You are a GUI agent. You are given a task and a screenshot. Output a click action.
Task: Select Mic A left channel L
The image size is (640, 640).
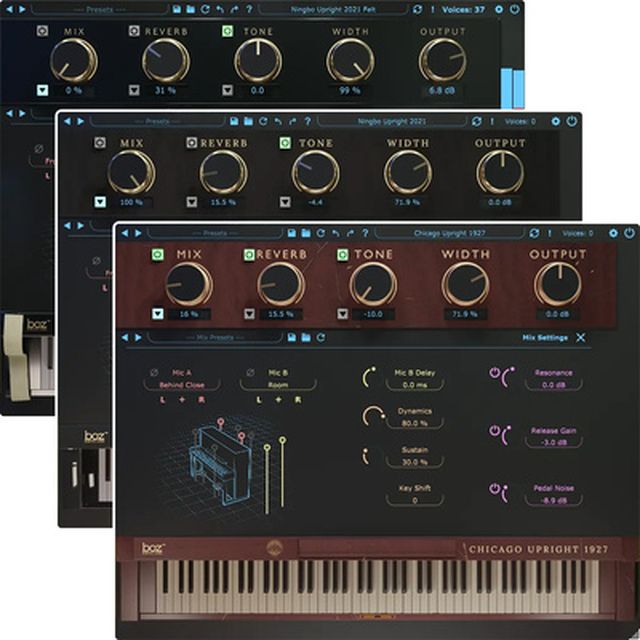tap(162, 400)
